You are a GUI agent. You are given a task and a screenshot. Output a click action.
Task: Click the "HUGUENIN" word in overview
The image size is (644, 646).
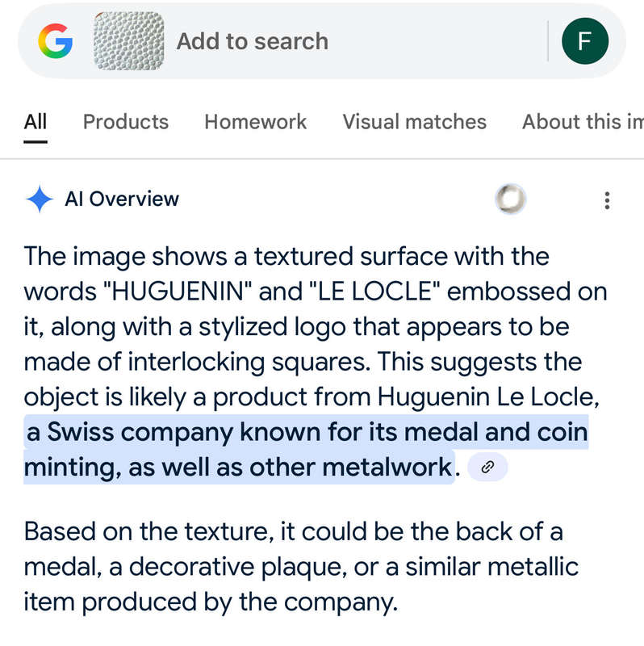click(177, 292)
